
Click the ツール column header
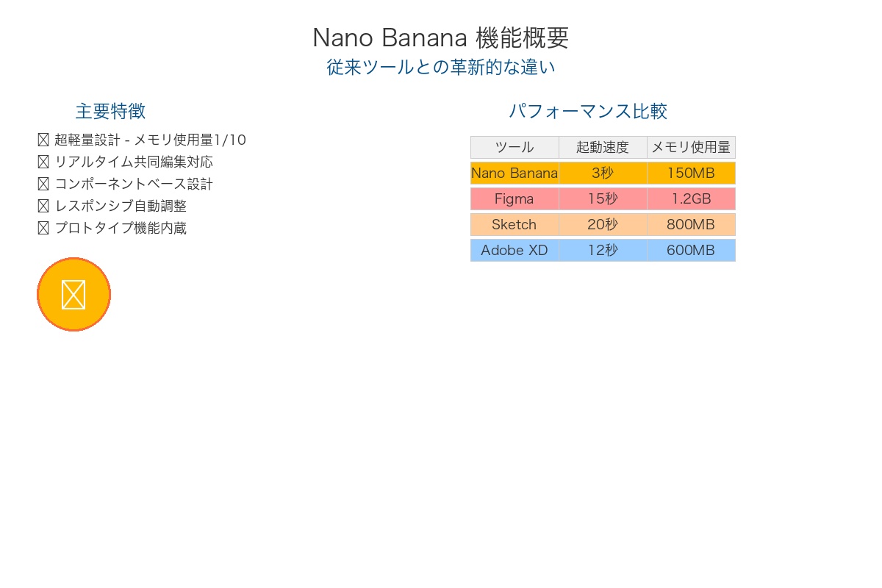point(514,147)
